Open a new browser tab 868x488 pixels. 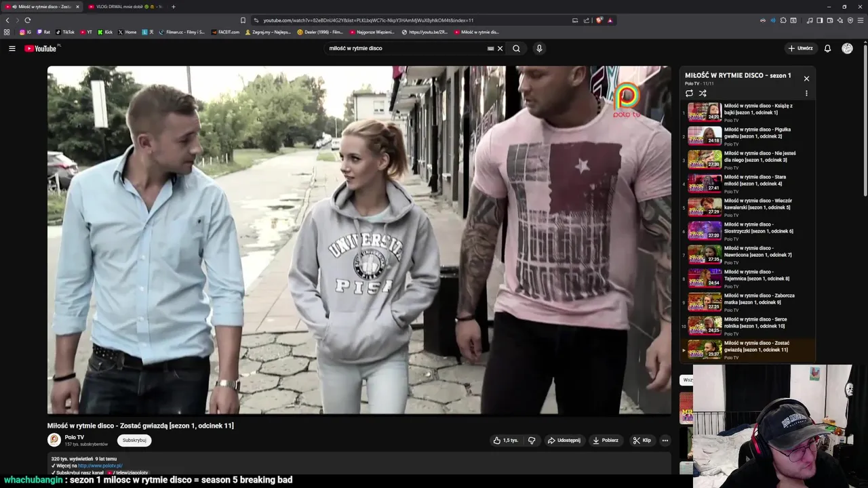pos(173,7)
